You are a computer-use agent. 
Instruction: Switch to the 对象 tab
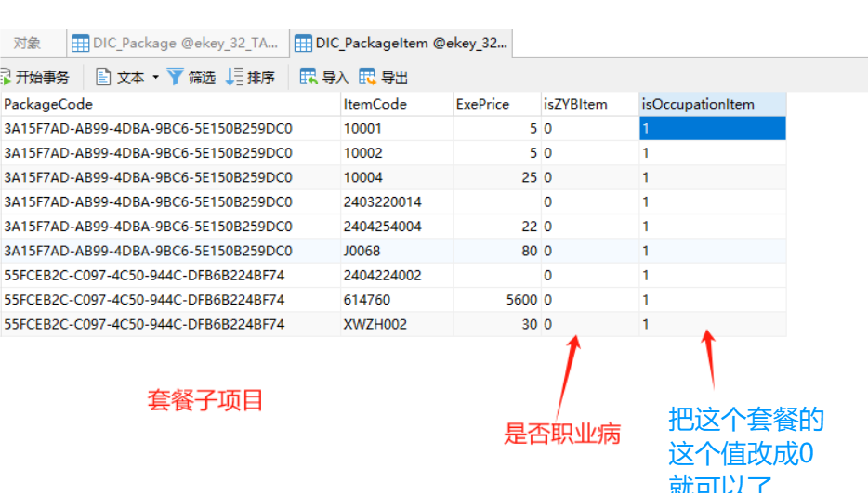(x=27, y=43)
